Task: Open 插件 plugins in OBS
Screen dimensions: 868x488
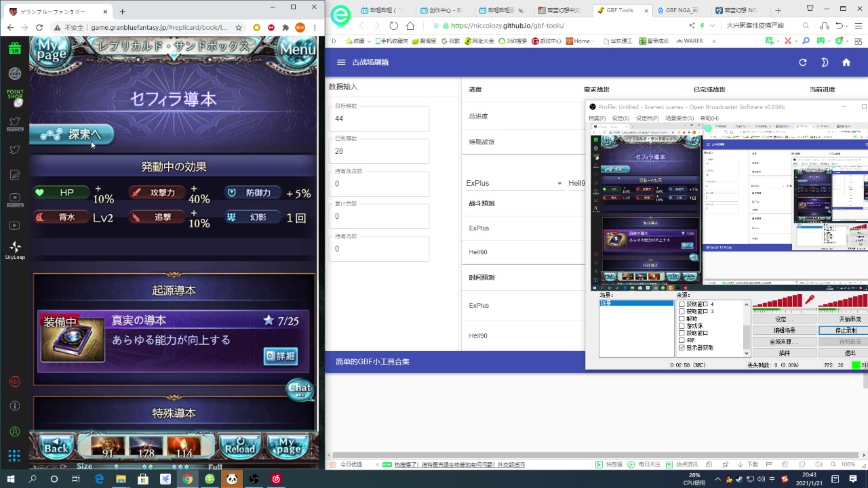Action: coord(784,353)
